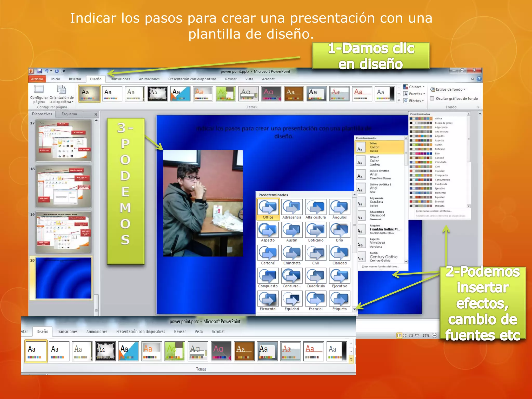This screenshot has width=532, height=399.
Task: Select the Austin effect
Action: [292, 232]
